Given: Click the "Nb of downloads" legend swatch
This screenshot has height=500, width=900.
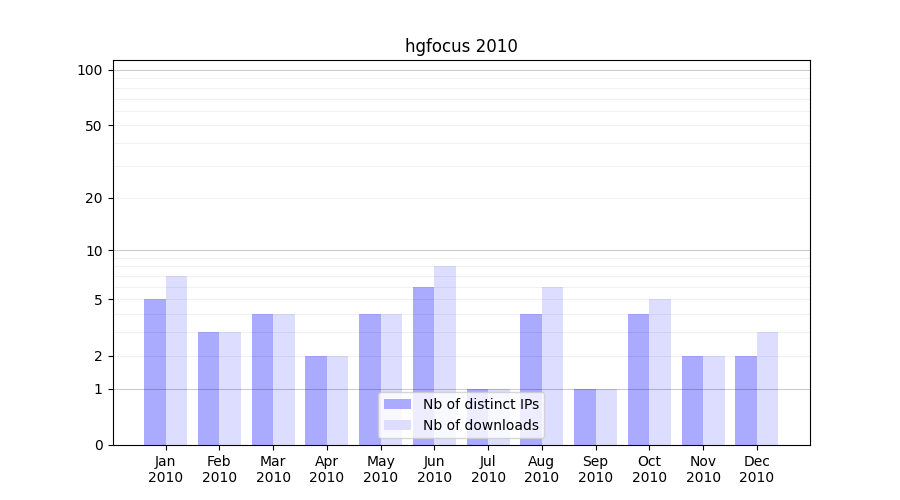Looking at the screenshot, I should pos(397,425).
